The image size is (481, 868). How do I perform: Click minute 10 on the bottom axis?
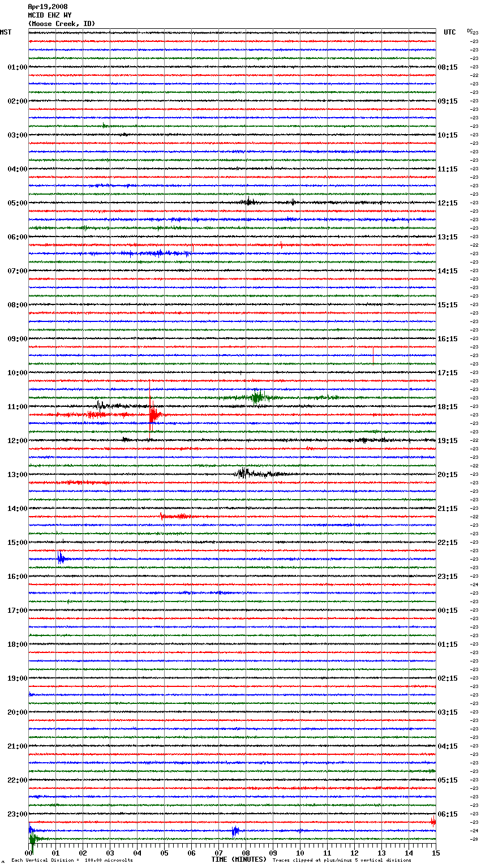(x=300, y=853)
